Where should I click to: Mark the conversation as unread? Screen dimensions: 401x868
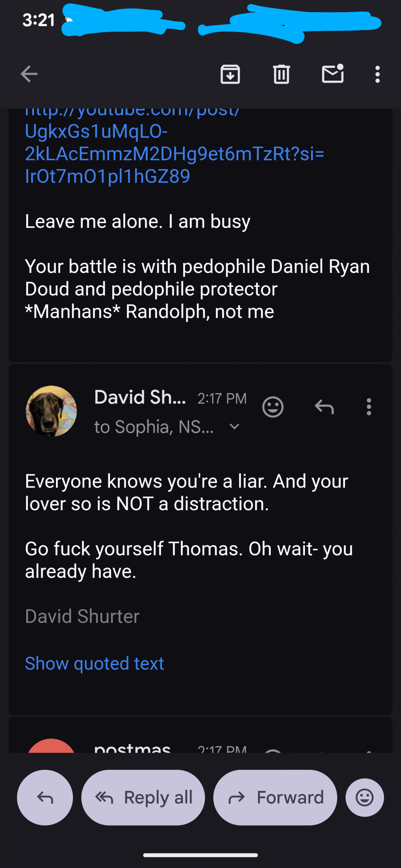click(332, 74)
